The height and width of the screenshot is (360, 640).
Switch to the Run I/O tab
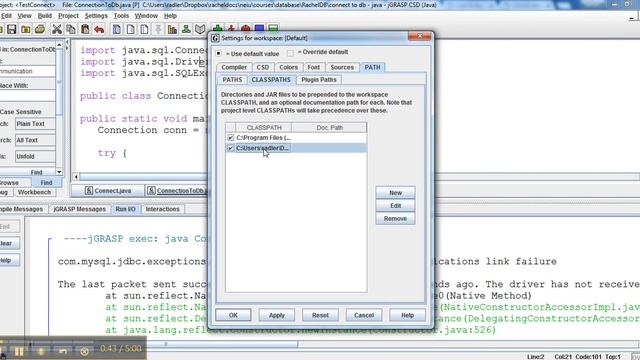pos(125,209)
